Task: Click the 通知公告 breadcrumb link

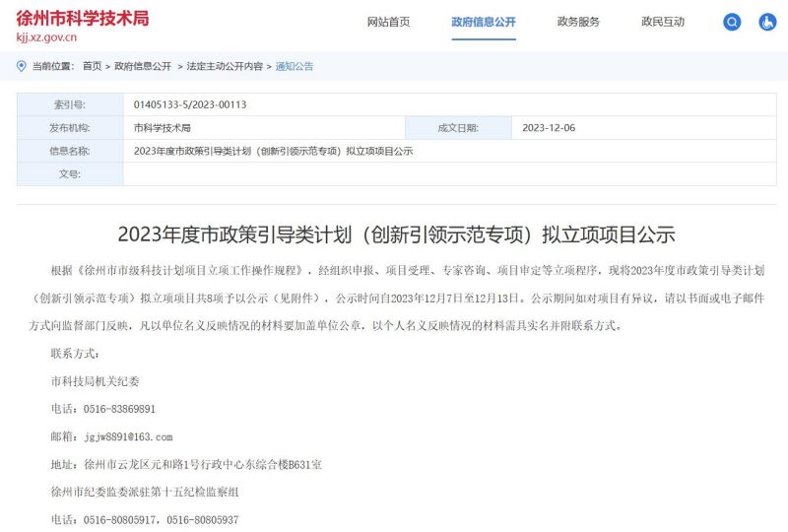Action: (x=295, y=66)
